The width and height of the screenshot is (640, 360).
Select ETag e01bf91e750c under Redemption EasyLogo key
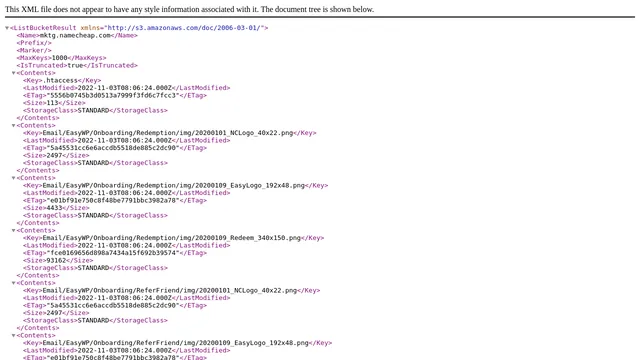(113, 200)
